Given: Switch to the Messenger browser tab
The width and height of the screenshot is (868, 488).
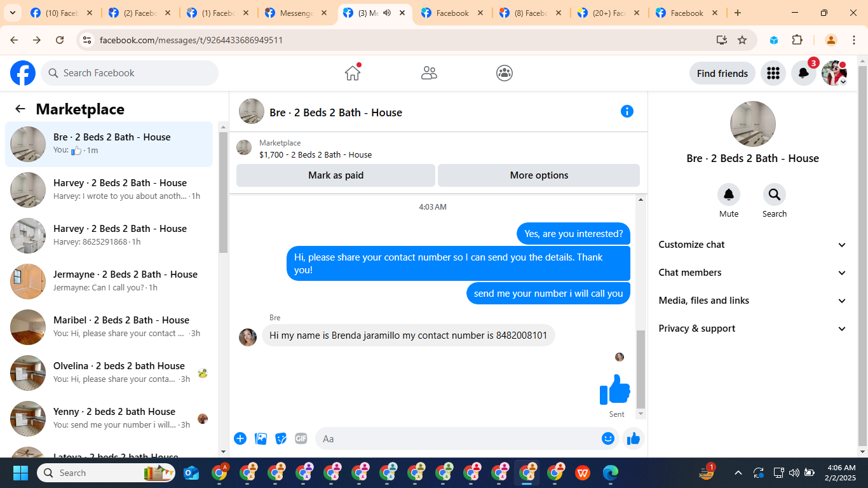Looking at the screenshot, I should pyautogui.click(x=297, y=13).
